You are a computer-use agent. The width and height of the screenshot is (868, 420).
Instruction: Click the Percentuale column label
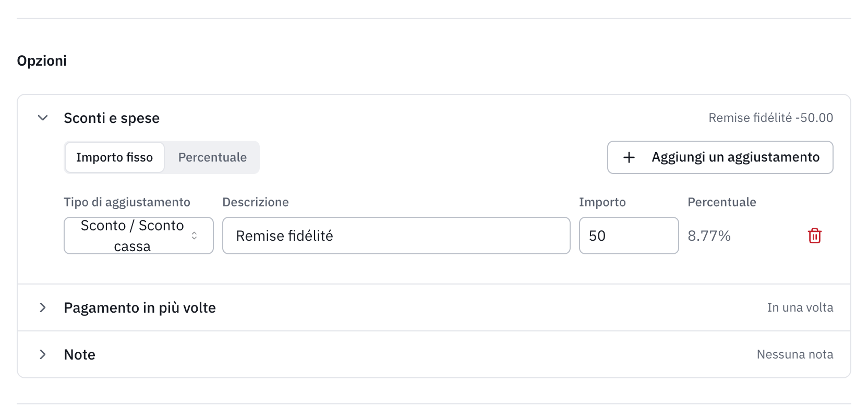point(721,202)
